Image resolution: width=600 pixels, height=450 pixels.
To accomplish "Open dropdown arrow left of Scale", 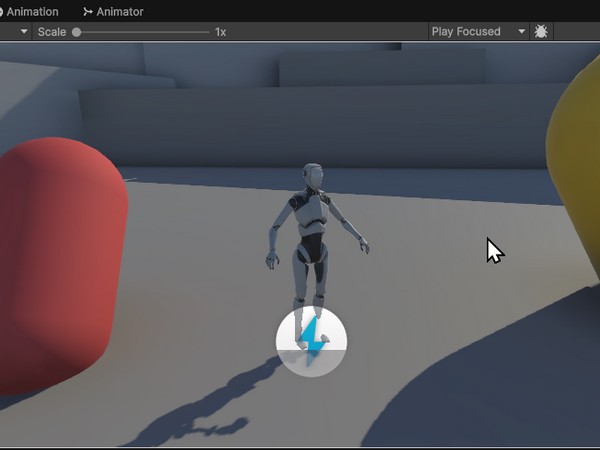I will click(x=24, y=31).
